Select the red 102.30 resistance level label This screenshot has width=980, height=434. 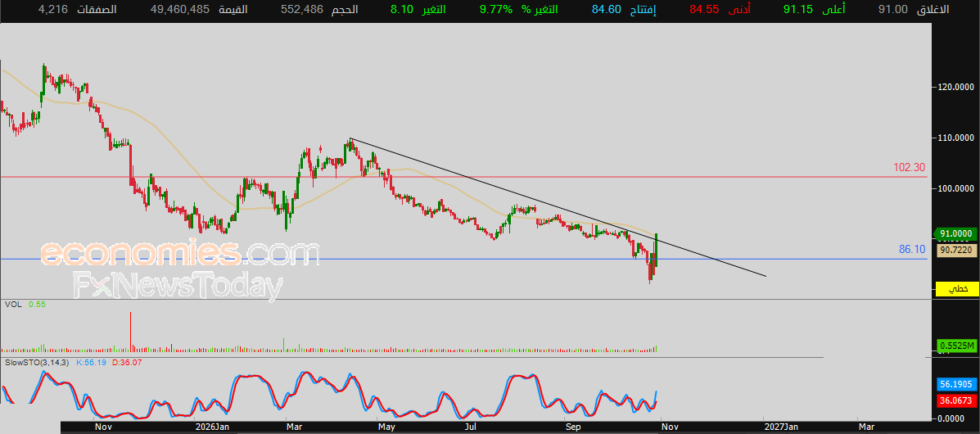pos(910,168)
